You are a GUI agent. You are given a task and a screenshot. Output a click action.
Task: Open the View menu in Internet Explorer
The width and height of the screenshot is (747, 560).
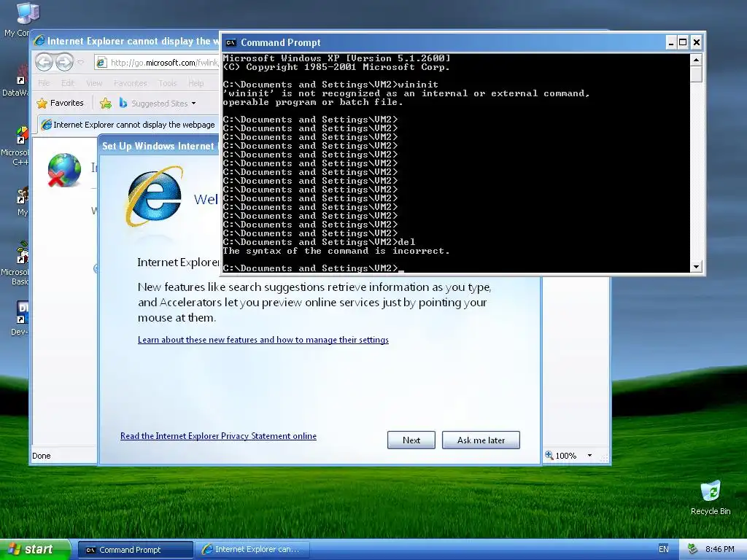click(x=94, y=83)
